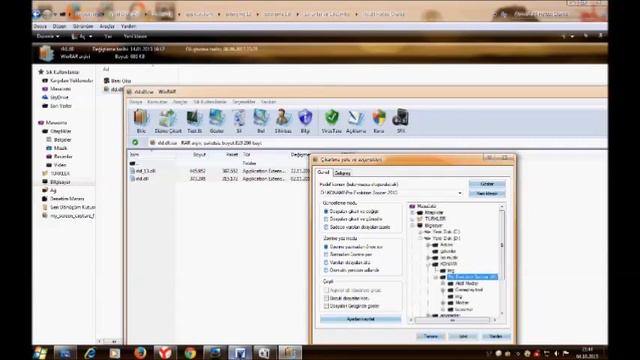Click the Göster button beside destination path
This screenshot has width=640, height=360.
coord(487,184)
